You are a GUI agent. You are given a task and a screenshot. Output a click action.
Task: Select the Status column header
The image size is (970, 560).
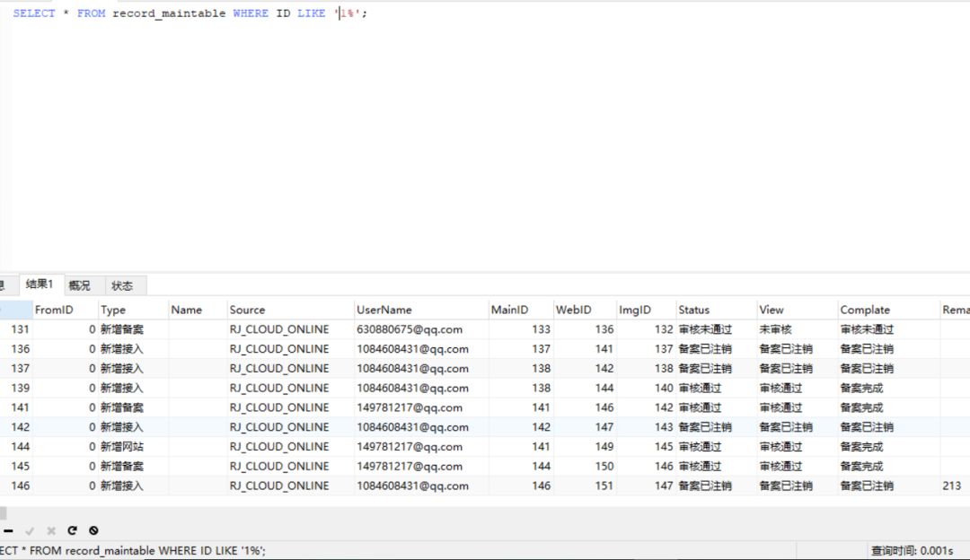[717, 310]
